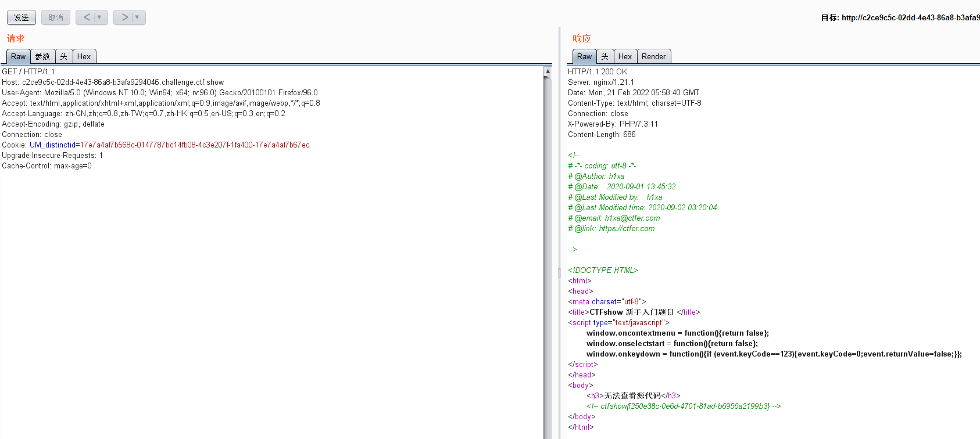Click the window.onkeydown script line
980x439 pixels.
[774, 354]
